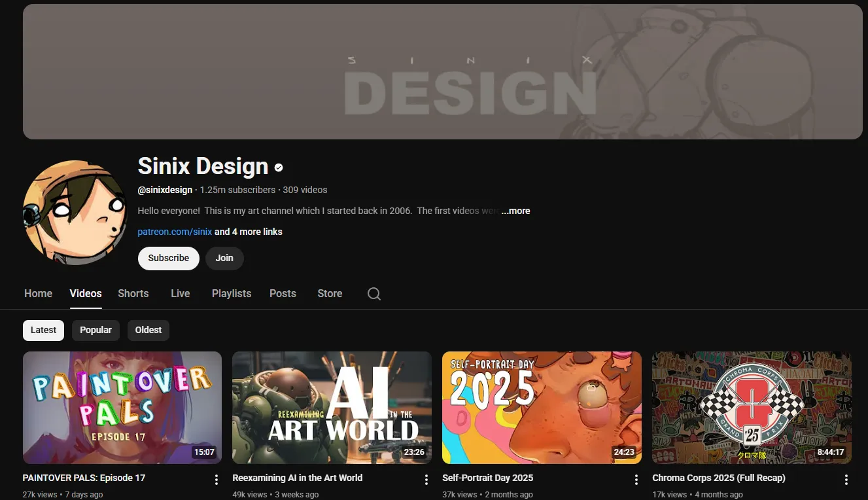Click the channel banner artwork
This screenshot has width=868, height=500.
[x=442, y=72]
